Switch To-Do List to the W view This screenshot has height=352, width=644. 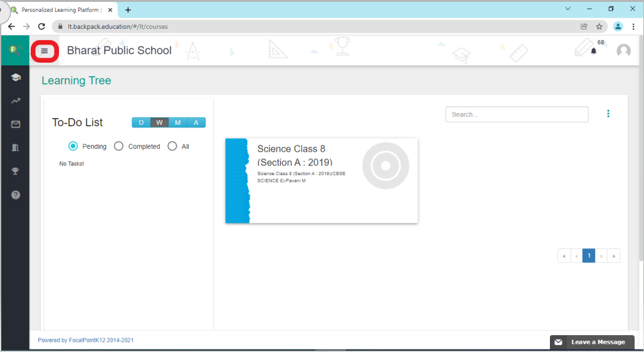click(159, 122)
